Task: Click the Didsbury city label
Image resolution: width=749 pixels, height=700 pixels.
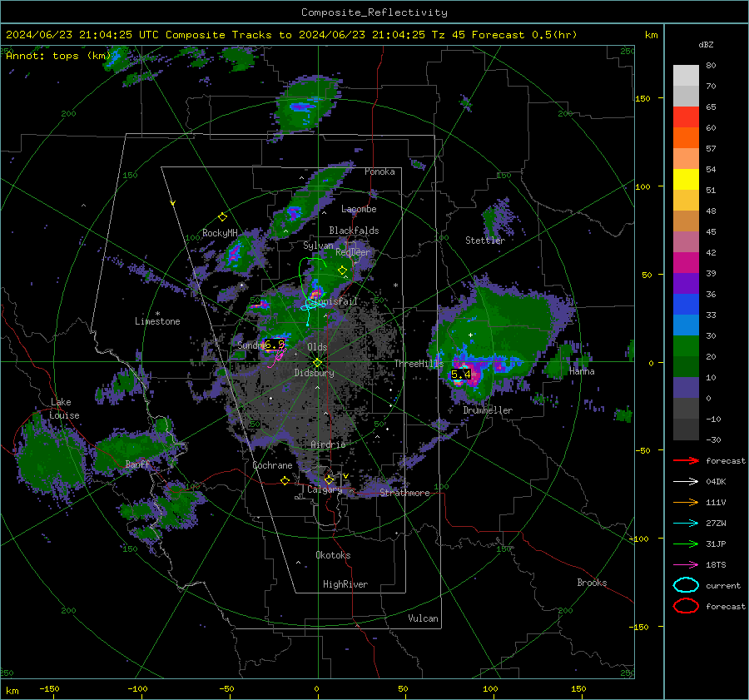Action: (x=315, y=373)
